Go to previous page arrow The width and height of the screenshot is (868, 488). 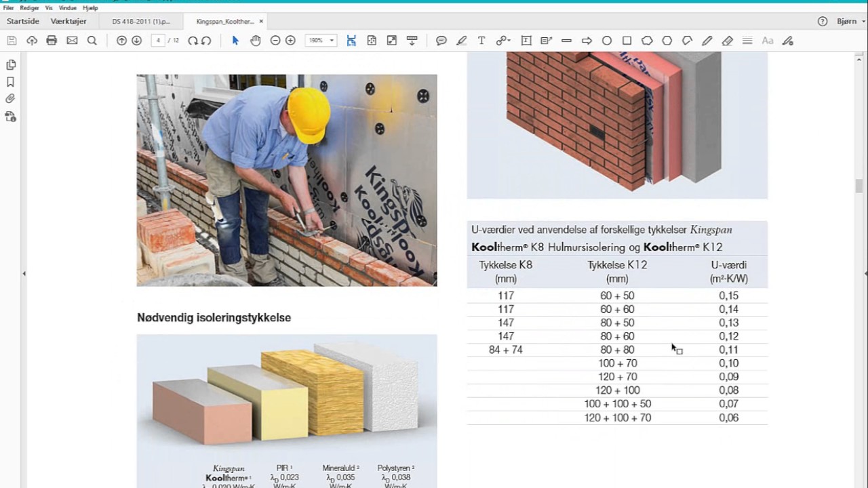tap(121, 41)
